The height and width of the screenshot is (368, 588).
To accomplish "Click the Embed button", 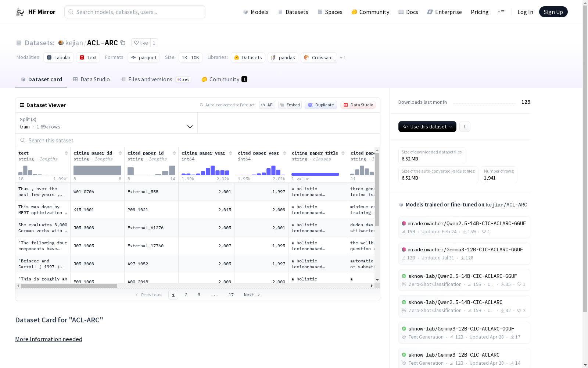I will (290, 105).
